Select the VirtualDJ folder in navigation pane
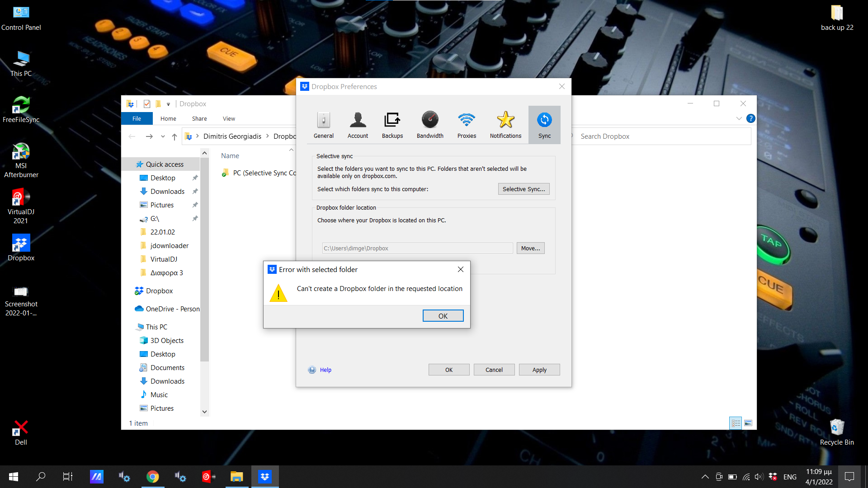This screenshot has height=488, width=868. pos(164,259)
